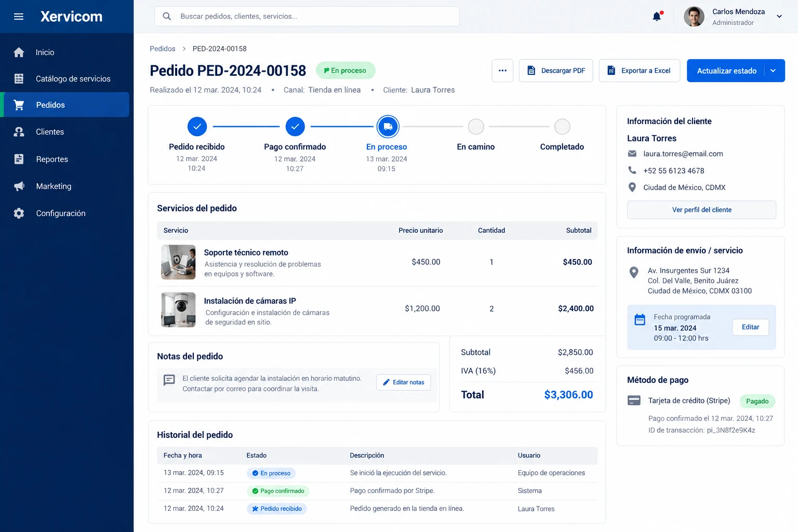
Task: Click the Actualizar estado button label
Action: tap(726, 71)
